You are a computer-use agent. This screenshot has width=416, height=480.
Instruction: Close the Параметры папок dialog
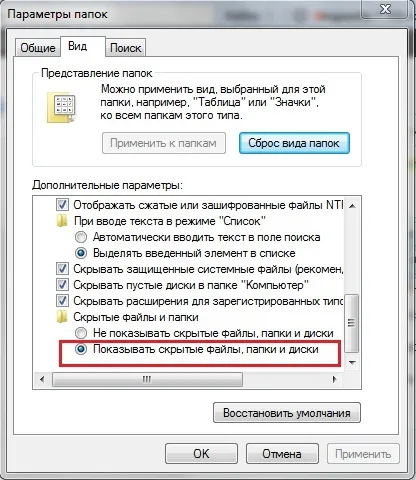(385, 9)
